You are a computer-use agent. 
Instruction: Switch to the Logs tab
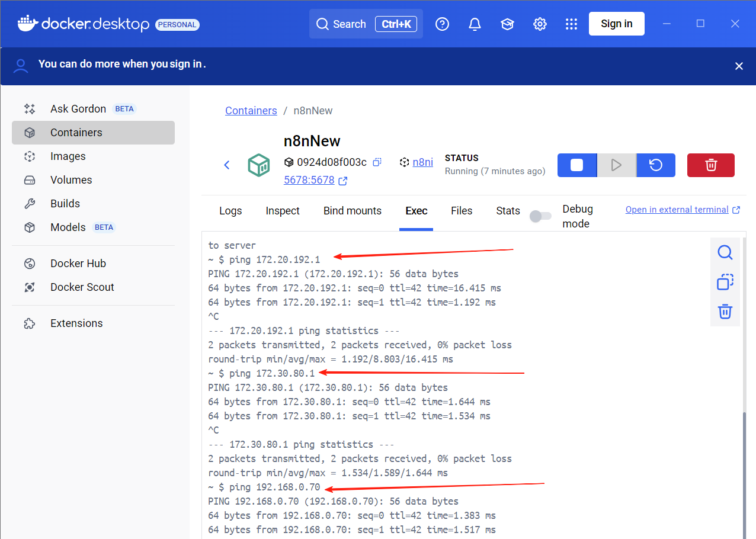coord(230,211)
